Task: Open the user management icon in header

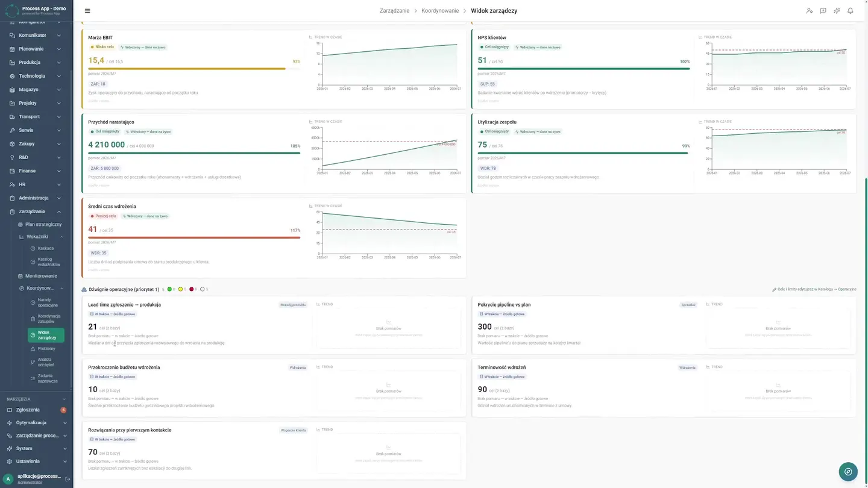Action: (810, 11)
